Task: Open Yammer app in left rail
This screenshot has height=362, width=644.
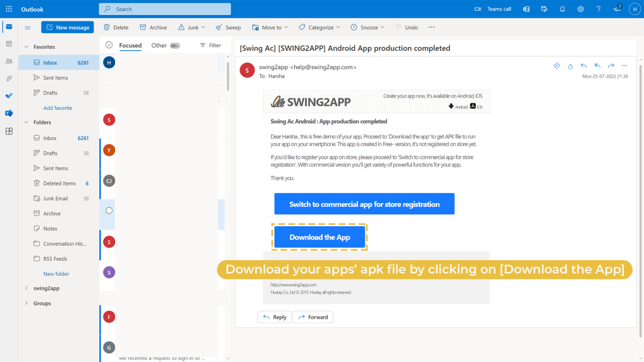Action: pos(9,113)
